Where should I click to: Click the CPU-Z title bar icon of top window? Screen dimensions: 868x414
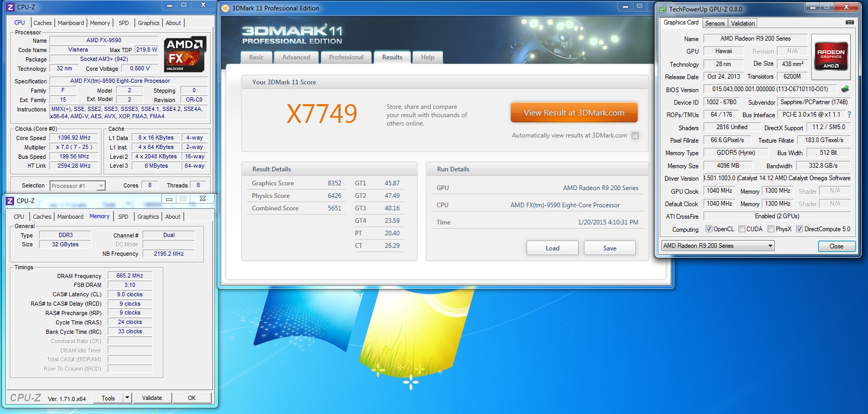tap(10, 7)
